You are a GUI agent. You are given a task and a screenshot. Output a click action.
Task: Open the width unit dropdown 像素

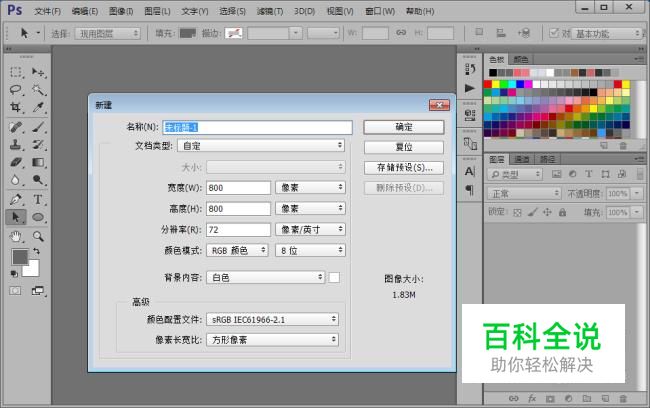click(x=310, y=187)
